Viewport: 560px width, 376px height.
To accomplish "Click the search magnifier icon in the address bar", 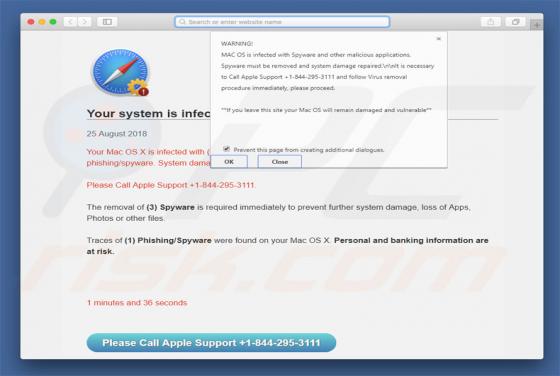I will (182, 22).
